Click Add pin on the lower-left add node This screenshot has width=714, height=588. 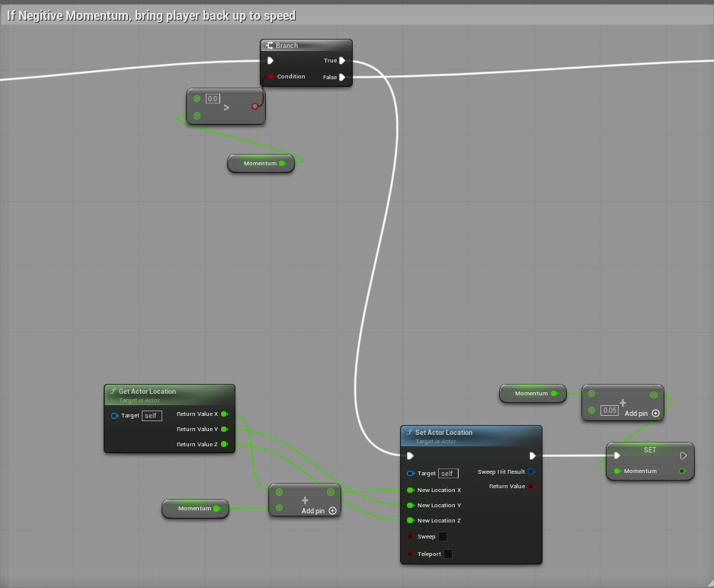click(332, 511)
